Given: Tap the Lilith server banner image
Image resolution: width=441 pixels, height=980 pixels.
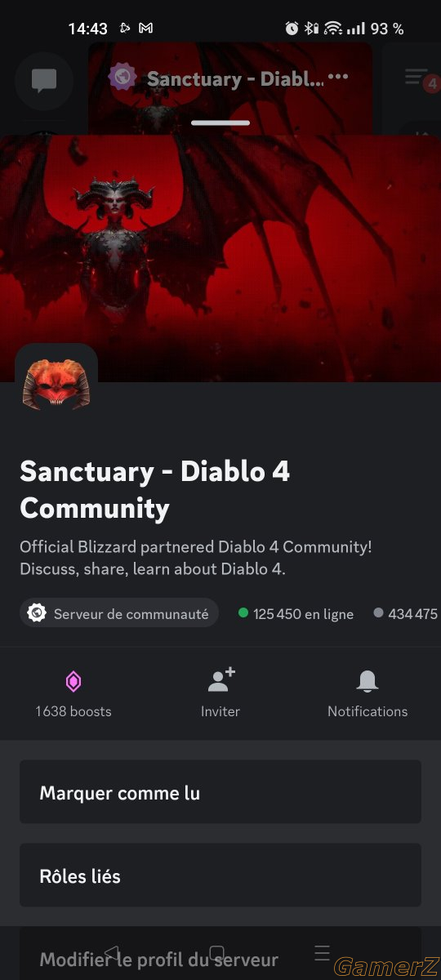Looking at the screenshot, I should click(x=220, y=257).
